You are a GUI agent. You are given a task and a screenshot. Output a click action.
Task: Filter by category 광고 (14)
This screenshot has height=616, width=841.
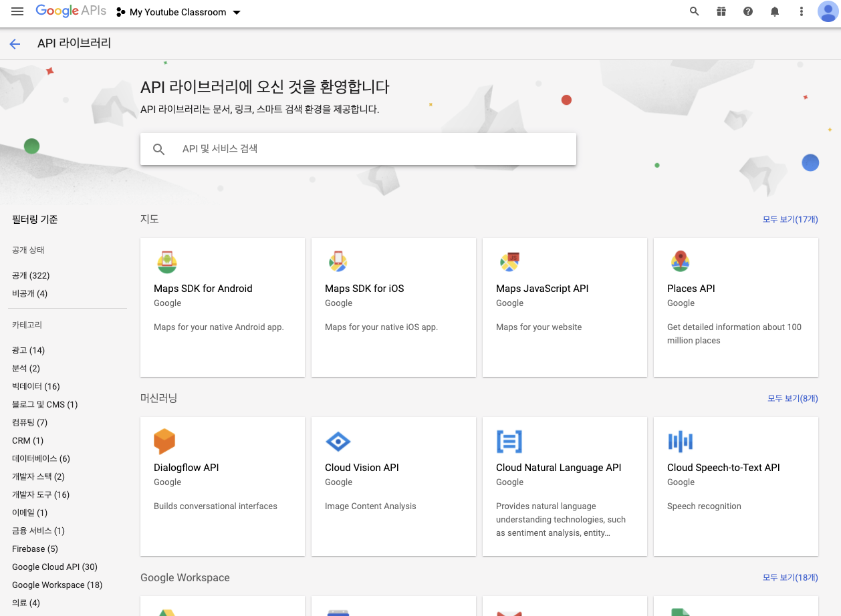29,350
